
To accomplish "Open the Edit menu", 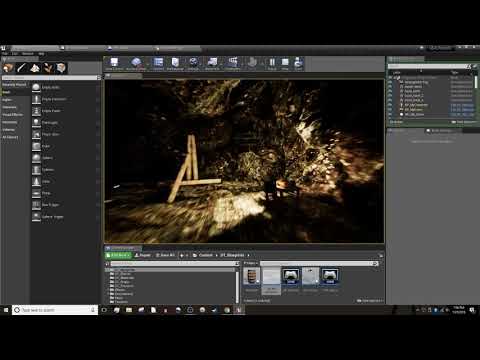I will [15, 54].
